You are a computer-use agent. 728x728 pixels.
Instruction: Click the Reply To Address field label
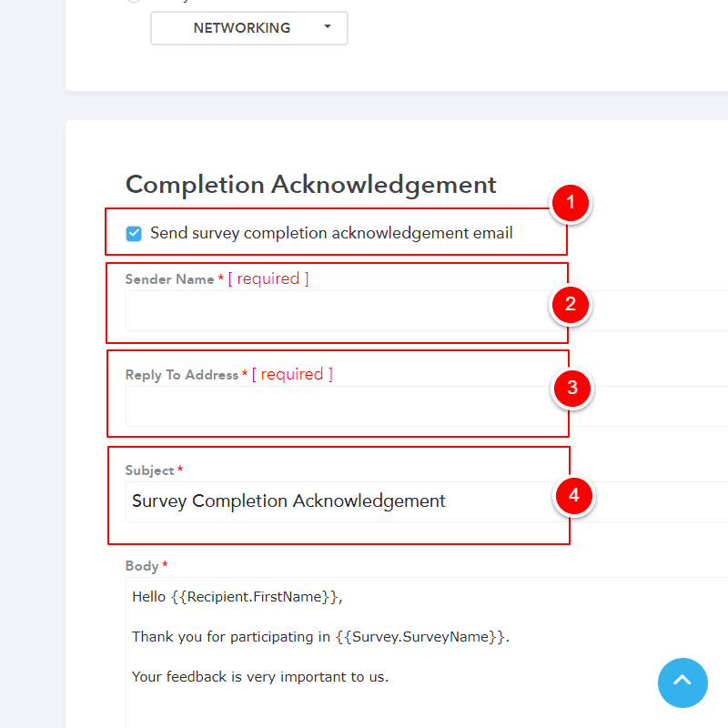(x=181, y=375)
